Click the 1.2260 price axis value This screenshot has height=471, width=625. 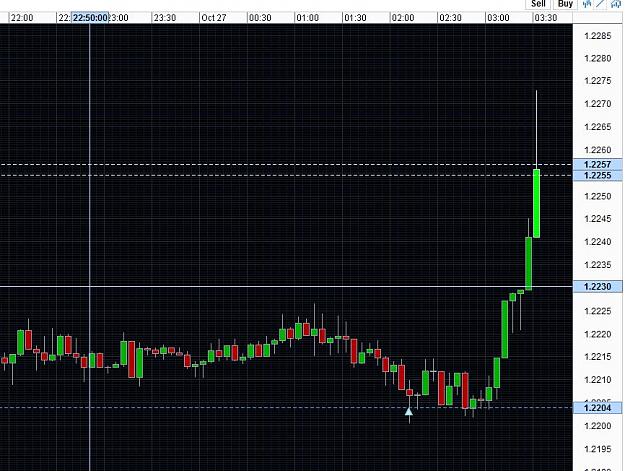597,150
